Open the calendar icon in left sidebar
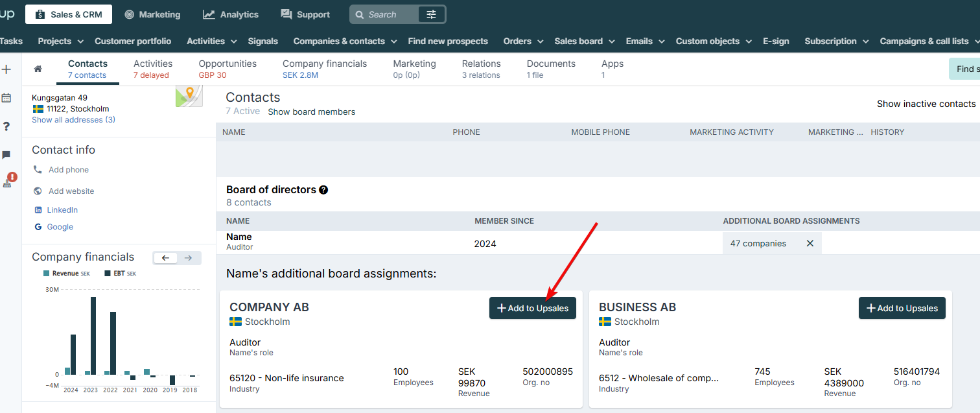 click(6, 98)
